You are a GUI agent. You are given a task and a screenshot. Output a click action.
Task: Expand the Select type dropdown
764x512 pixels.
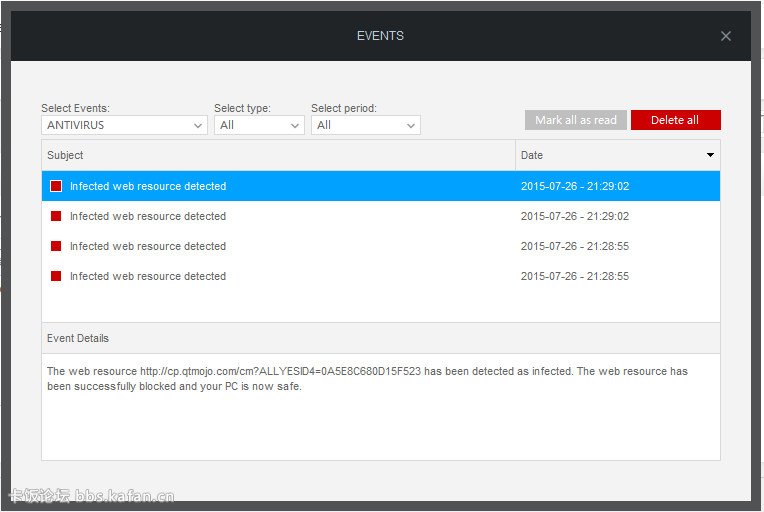259,125
